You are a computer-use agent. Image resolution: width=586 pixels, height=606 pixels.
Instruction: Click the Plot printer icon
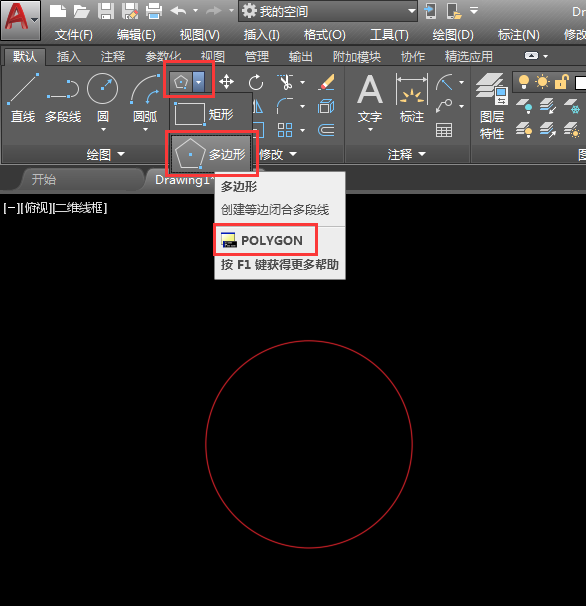click(154, 11)
